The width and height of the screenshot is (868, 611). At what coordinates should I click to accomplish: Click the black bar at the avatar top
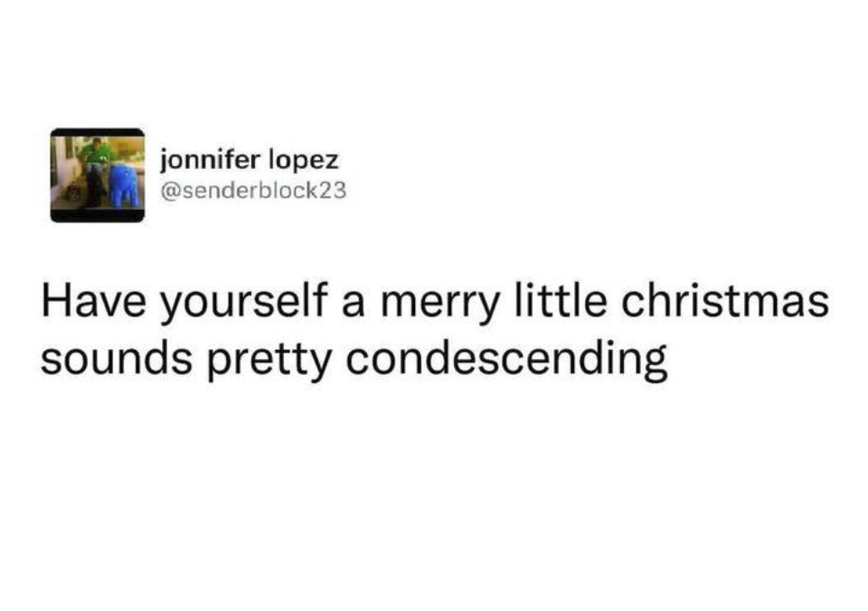point(97,133)
